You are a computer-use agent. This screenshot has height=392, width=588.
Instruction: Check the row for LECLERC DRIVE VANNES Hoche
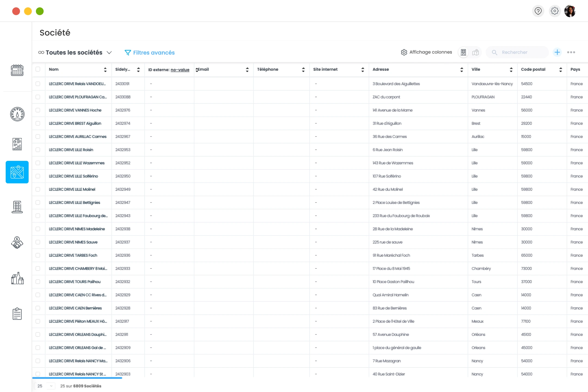(x=38, y=110)
